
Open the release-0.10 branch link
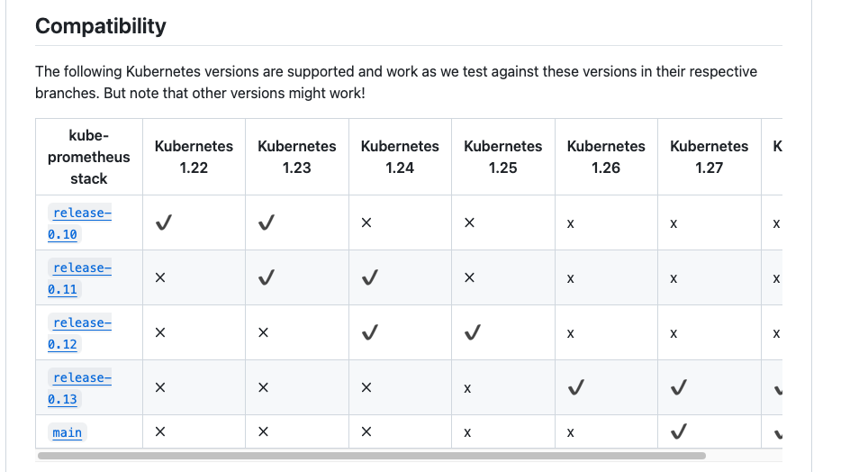(80, 223)
